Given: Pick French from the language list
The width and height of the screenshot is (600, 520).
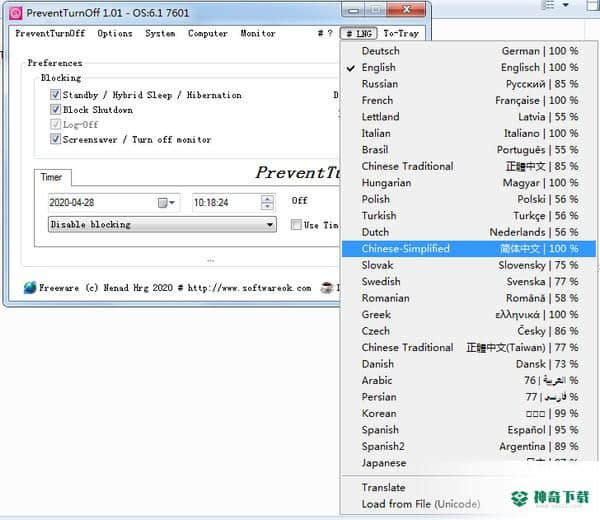Looking at the screenshot, I should click(x=468, y=100).
